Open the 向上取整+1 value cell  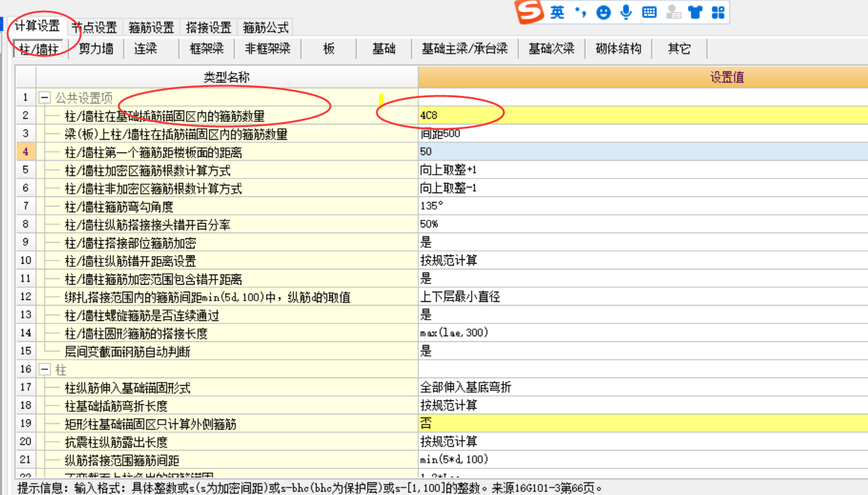(x=643, y=170)
